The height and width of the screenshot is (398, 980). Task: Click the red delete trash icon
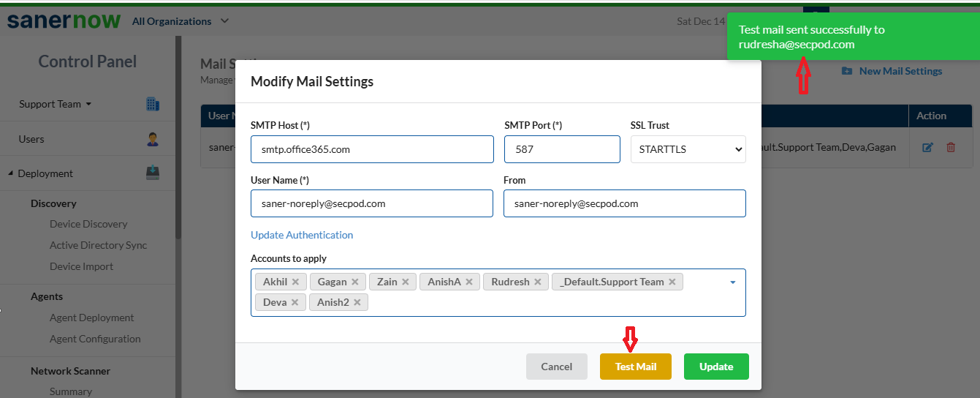point(951,147)
